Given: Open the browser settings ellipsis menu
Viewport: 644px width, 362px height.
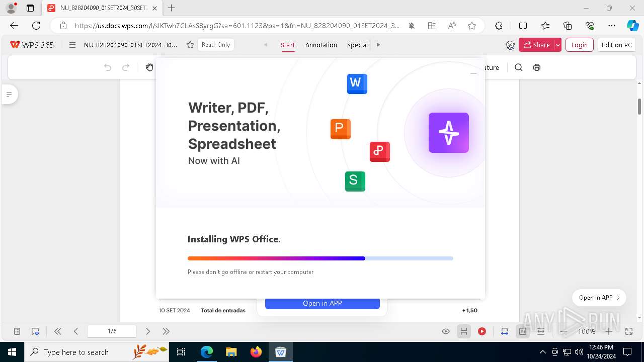Looking at the screenshot, I should (612, 26).
